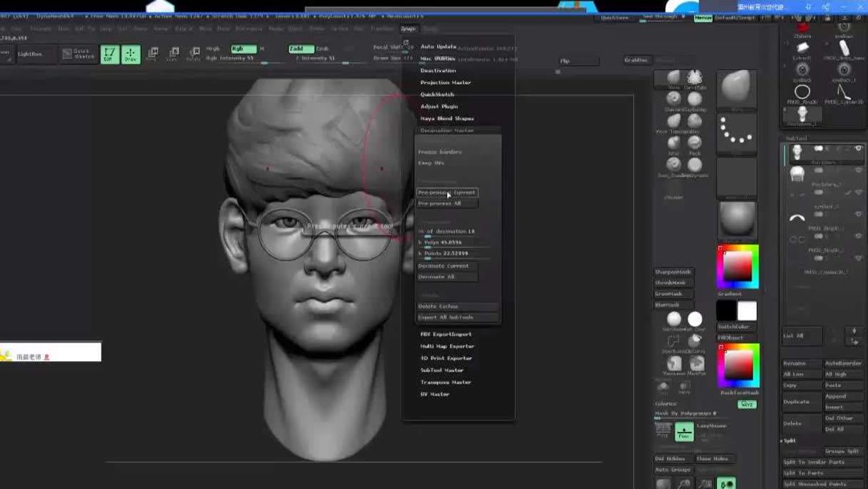Toggle Keep UVs option
This screenshot has width=868, height=489.
[431, 162]
